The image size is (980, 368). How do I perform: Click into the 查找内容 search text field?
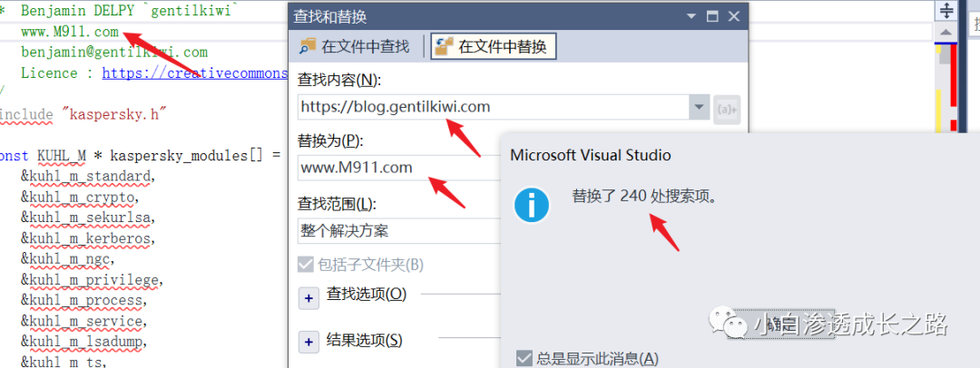tap(493, 108)
